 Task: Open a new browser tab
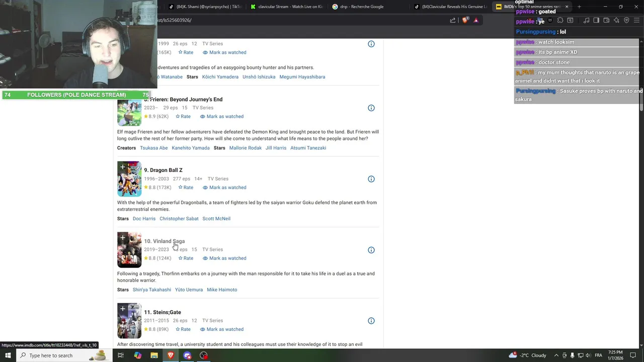579,7
